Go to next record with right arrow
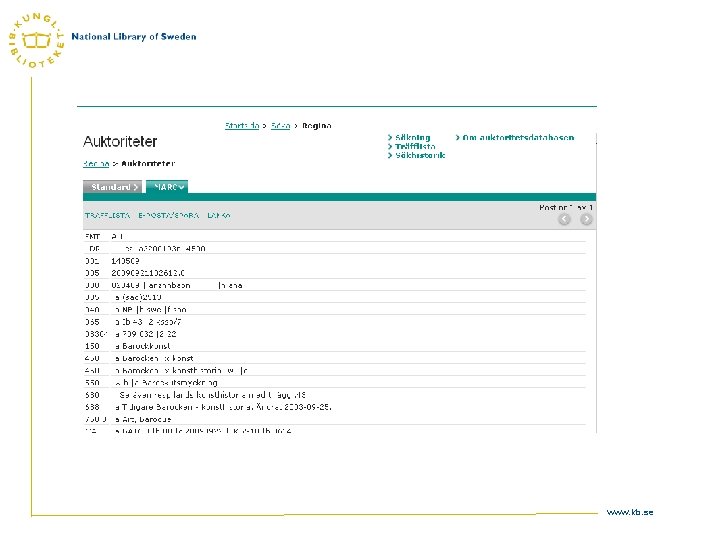 586,219
